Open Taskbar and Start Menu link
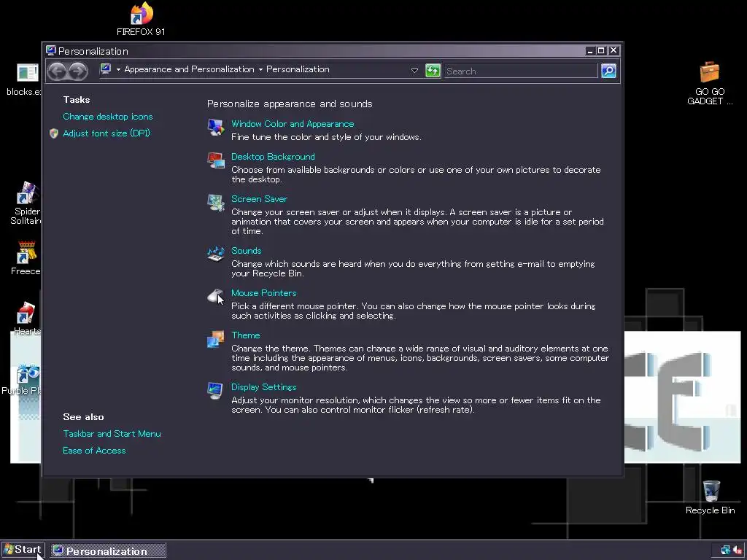Screen dimensions: 747x560 coord(112,434)
